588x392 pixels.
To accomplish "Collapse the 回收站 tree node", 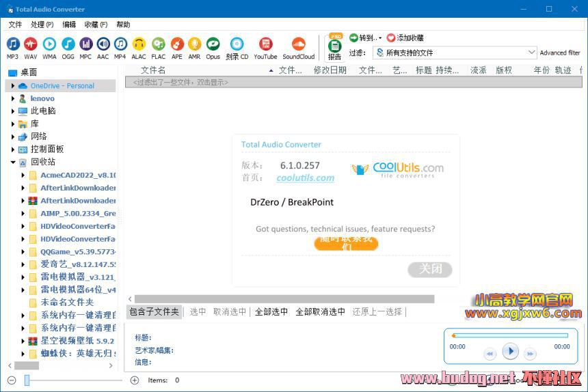I will click(13, 162).
